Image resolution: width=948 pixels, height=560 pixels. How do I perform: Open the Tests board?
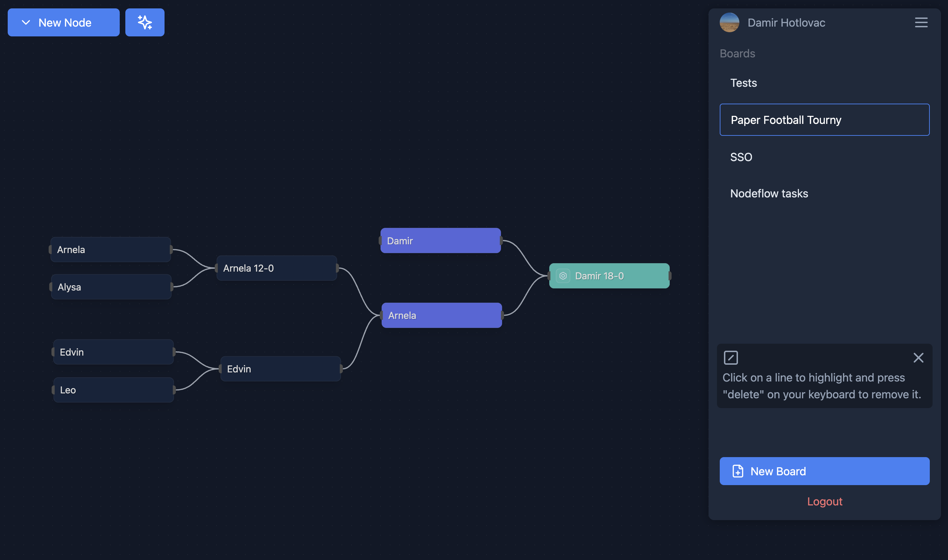pyautogui.click(x=744, y=83)
